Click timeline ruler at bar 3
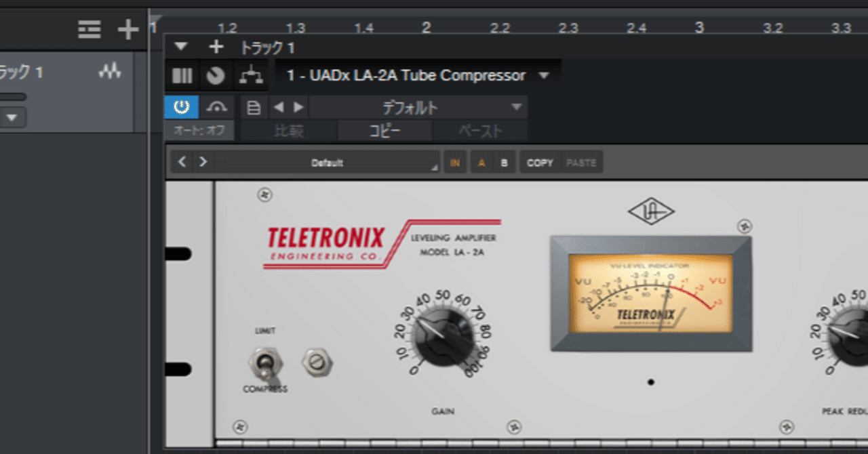The height and width of the screenshot is (454, 868). tap(699, 27)
